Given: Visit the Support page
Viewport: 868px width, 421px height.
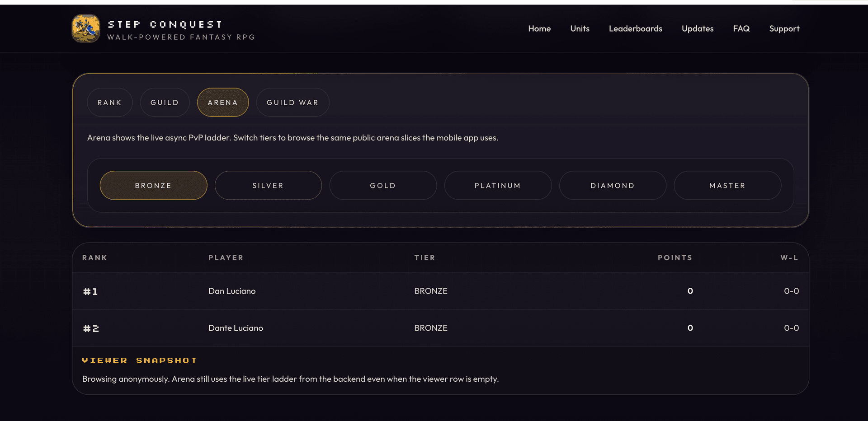Looking at the screenshot, I should click(x=784, y=28).
